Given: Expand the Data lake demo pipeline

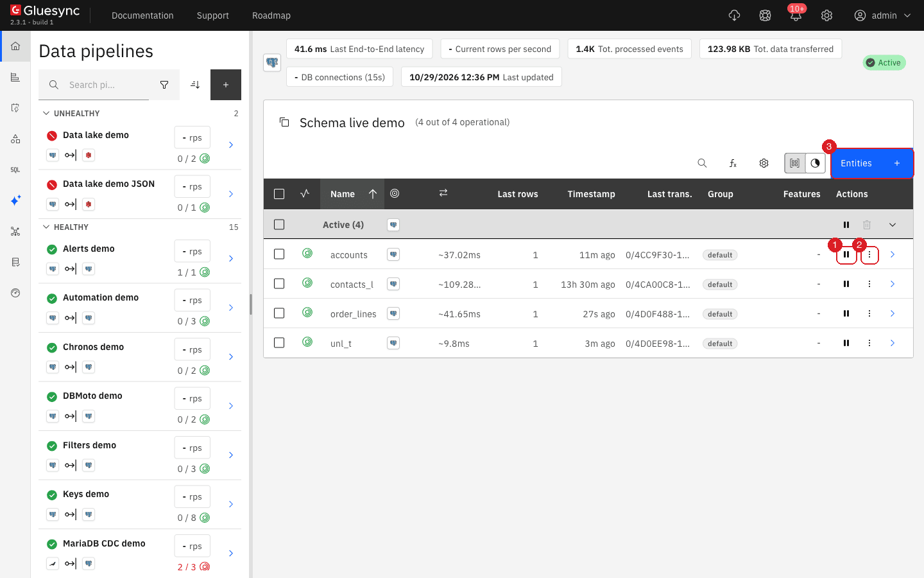Looking at the screenshot, I should (x=231, y=145).
